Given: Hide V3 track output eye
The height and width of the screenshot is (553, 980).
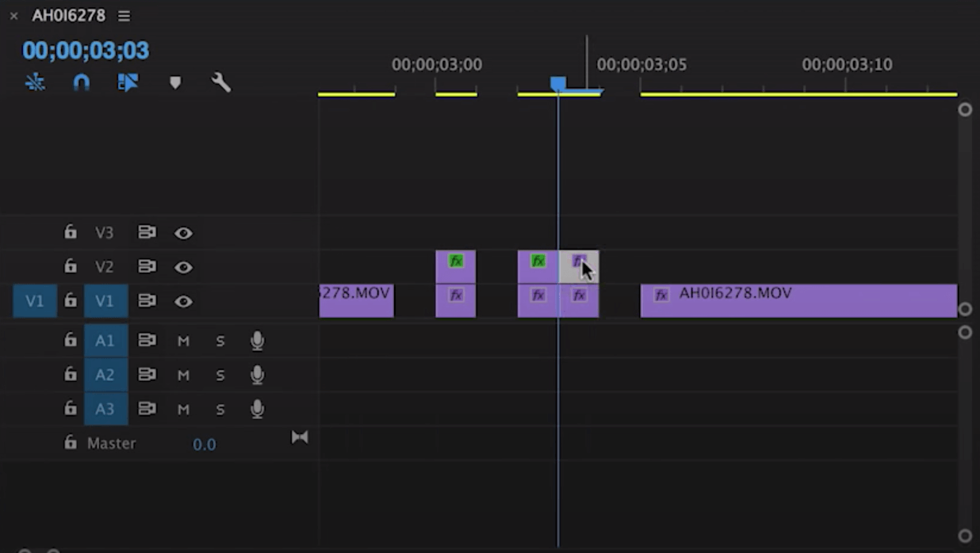Looking at the screenshot, I should pyautogui.click(x=183, y=233).
